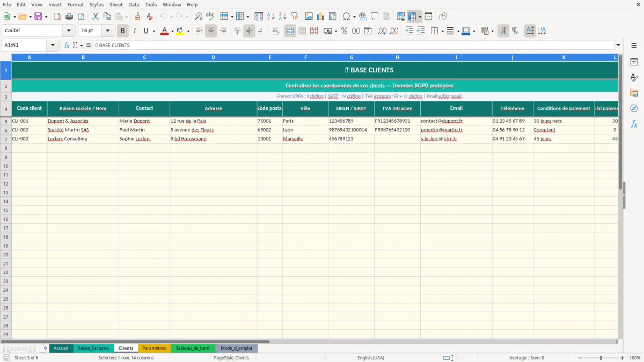This screenshot has width=644, height=362.
Task: Toggle Align Left
Action: point(199,31)
